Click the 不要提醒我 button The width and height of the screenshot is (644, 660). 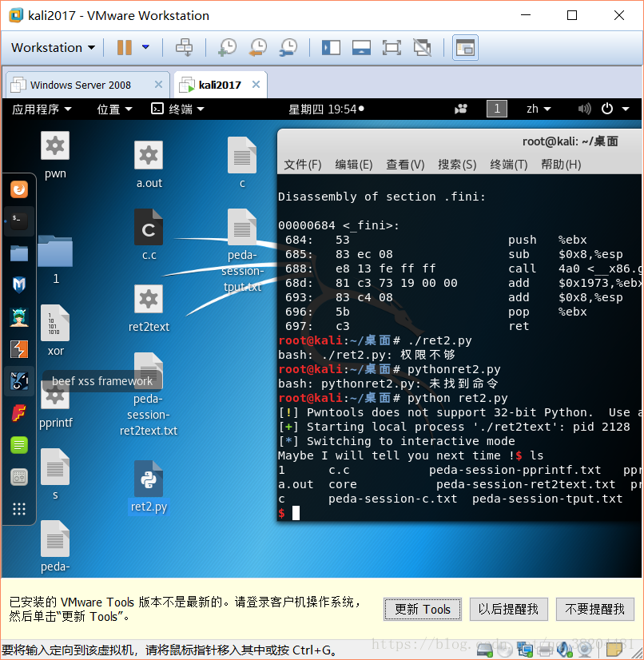(594, 609)
